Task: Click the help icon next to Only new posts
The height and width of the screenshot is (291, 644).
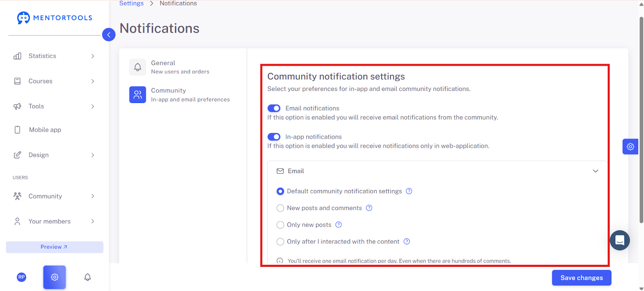Action: (339, 225)
